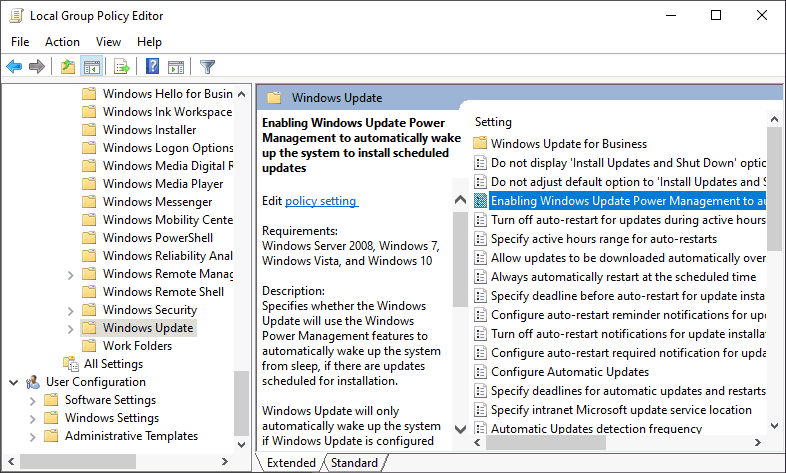This screenshot has width=786, height=473.
Task: Select Configure auto-restart reminder notifications policy
Action: coord(628,315)
